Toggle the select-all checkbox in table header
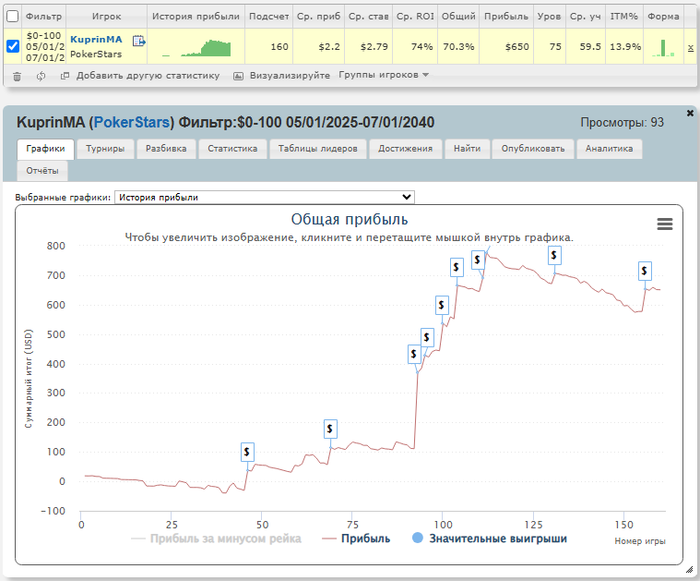 coord(12,16)
